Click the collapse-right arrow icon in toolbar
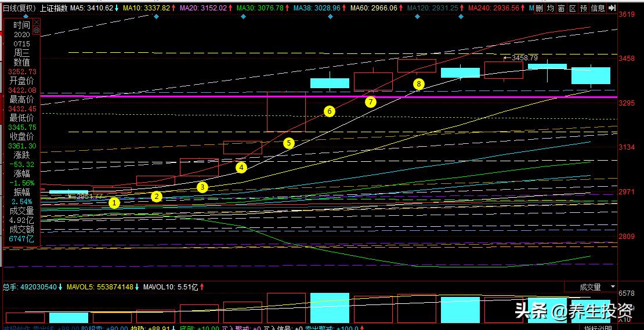The height and width of the screenshot is (330, 644). 612,8
